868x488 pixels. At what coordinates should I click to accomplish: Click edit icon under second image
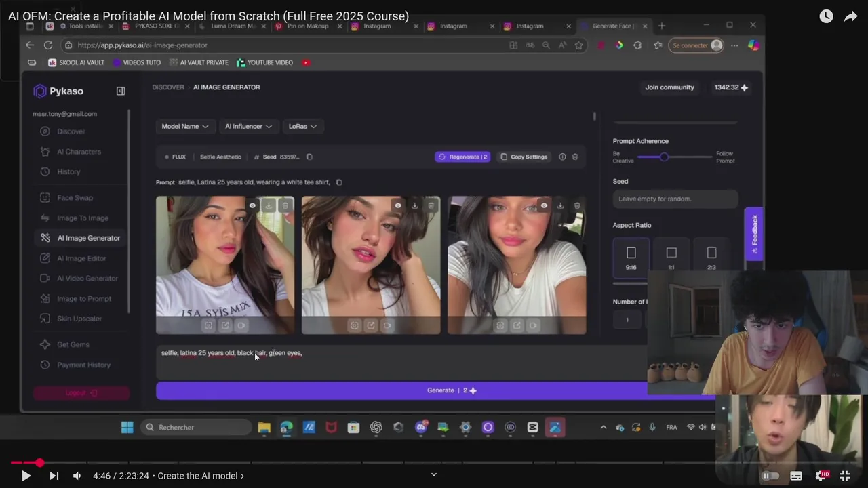pos(371,325)
